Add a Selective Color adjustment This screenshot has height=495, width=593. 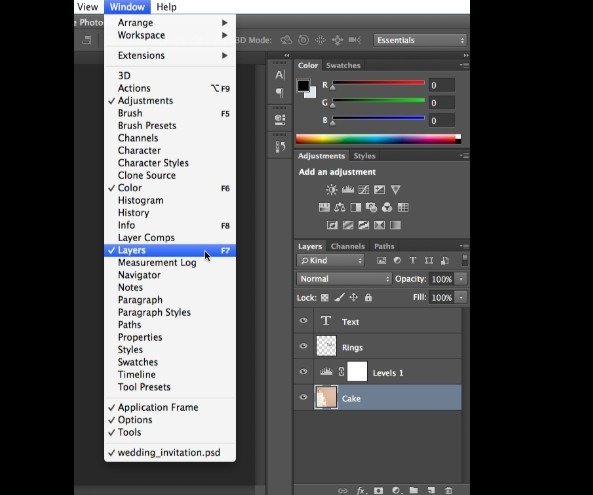pyautogui.click(x=379, y=225)
